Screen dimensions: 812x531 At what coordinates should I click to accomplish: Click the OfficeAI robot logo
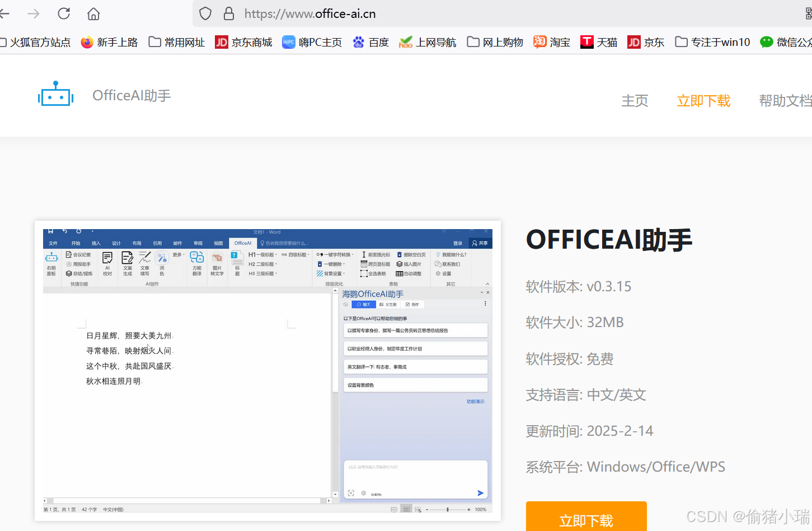click(x=56, y=94)
